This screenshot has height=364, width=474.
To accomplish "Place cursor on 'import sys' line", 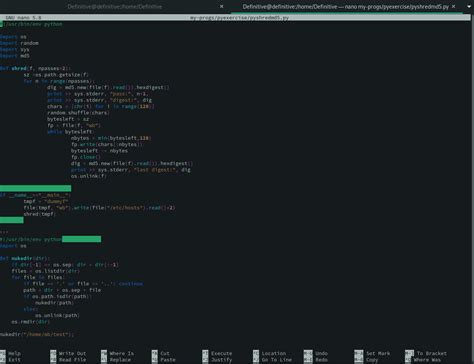I will [x=15, y=49].
